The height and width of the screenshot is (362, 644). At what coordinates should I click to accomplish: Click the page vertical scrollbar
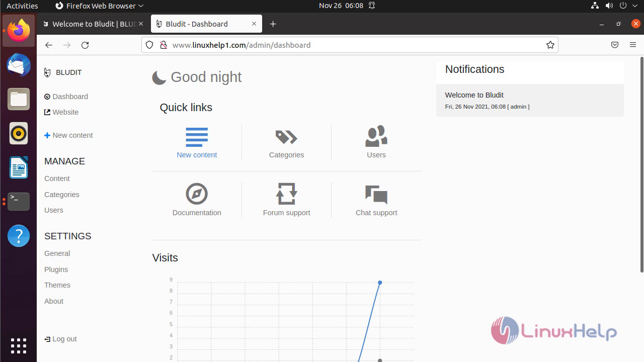pos(641,166)
